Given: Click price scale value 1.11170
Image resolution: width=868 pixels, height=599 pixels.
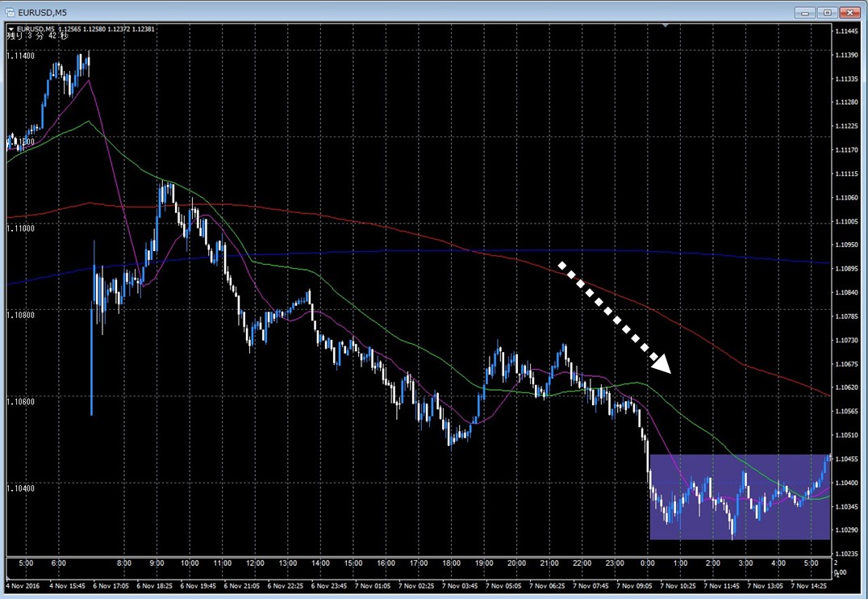Looking at the screenshot, I should [x=845, y=150].
